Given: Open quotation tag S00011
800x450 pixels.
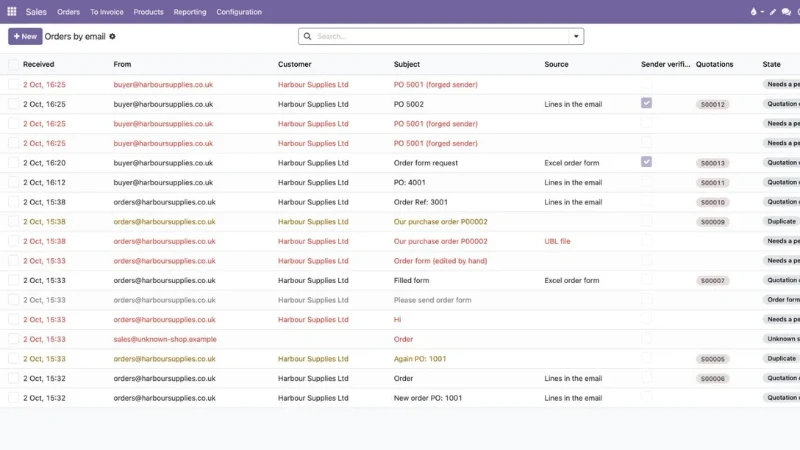Looking at the screenshot, I should click(712, 183).
